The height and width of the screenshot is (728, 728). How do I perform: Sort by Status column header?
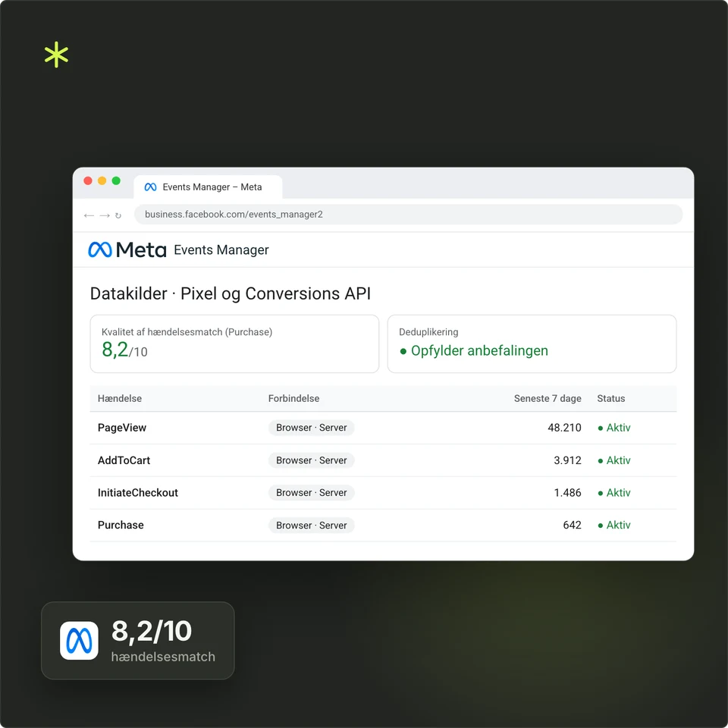coord(611,398)
